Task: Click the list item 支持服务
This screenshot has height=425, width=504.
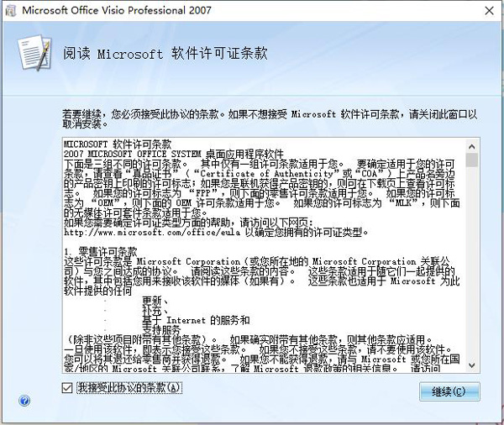Action: pyautogui.click(x=161, y=330)
